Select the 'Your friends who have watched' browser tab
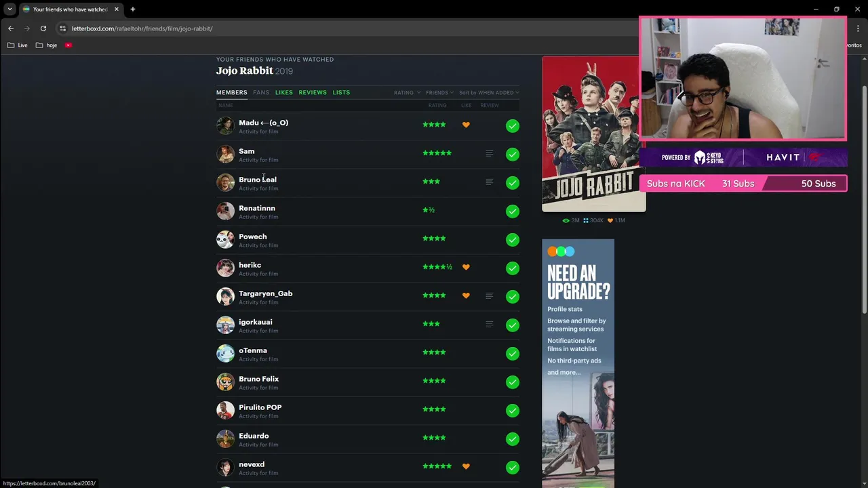Viewport: 868px width, 488px height. click(x=71, y=9)
